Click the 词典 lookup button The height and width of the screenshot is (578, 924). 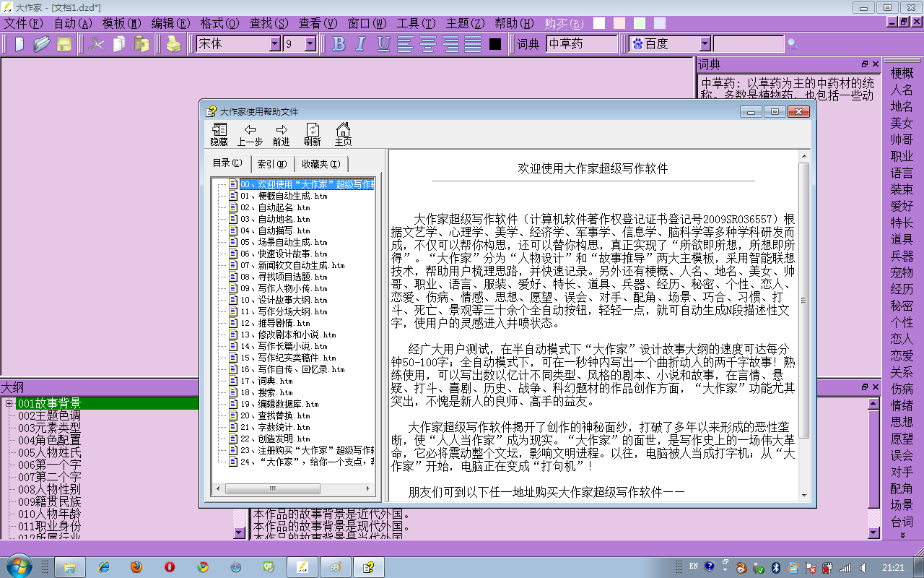coord(528,44)
